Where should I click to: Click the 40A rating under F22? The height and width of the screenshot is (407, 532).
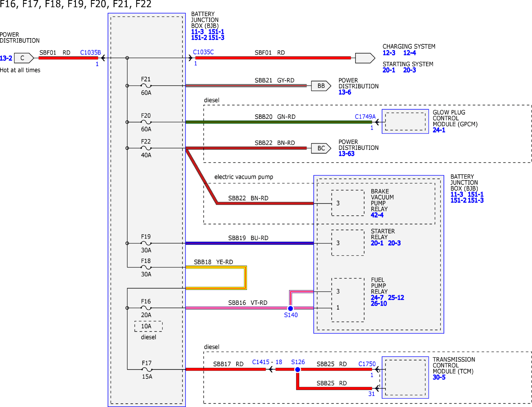click(146, 155)
